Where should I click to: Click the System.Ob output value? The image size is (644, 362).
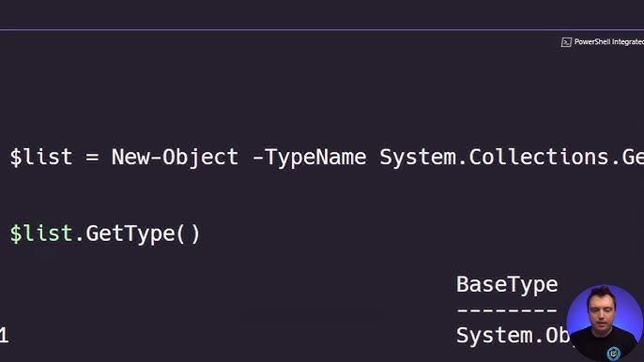[x=513, y=336]
